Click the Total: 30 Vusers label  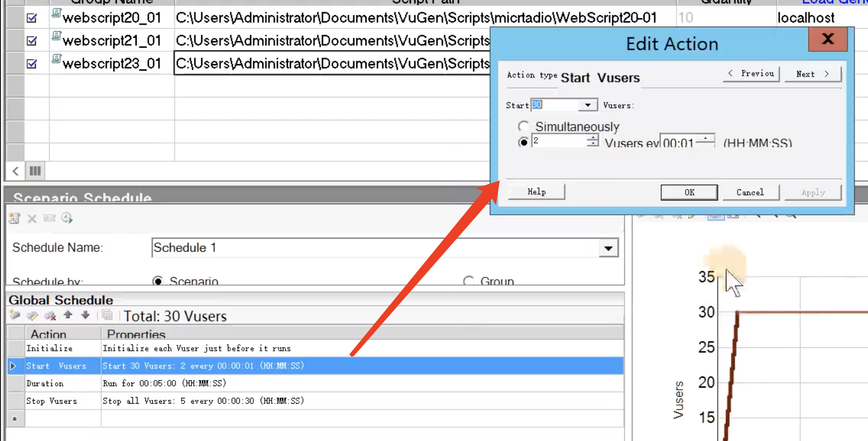point(175,316)
